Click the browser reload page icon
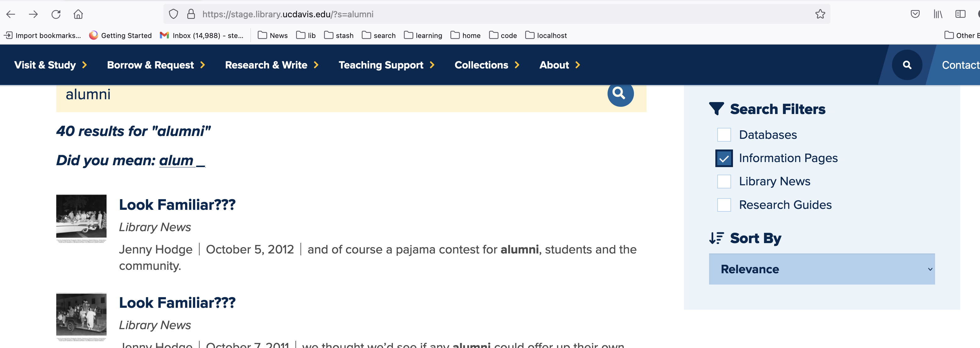Viewport: 980px width, 348px height. [56, 14]
